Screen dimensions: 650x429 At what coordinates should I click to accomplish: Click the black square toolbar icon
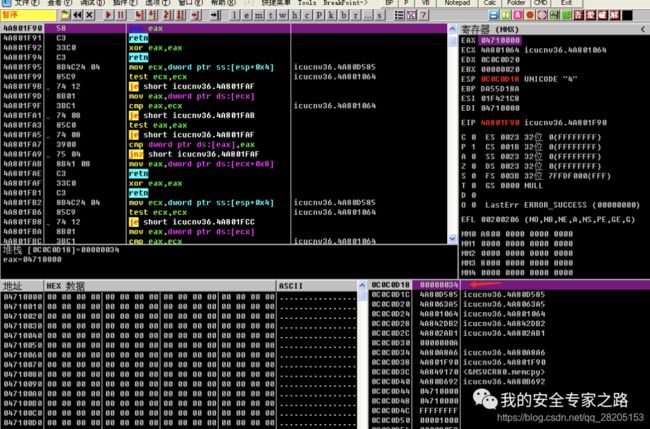click(x=627, y=15)
